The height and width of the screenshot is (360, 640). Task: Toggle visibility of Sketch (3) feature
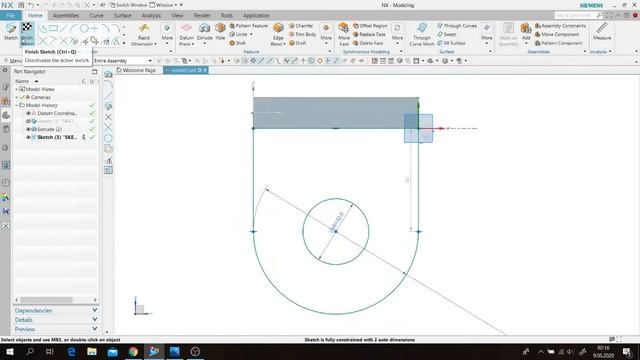(28, 137)
